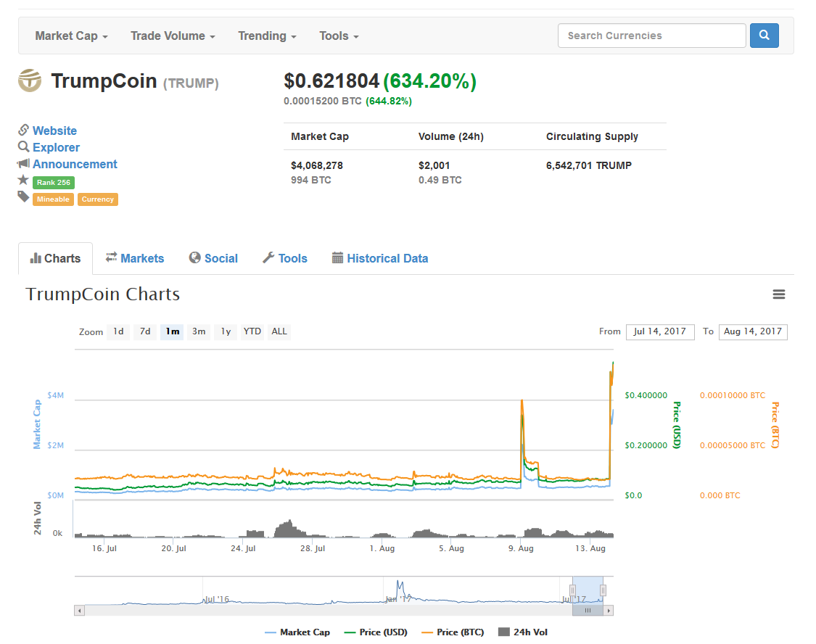
Task: Toggle 24h Vol series in chart legend
Action: point(523,632)
